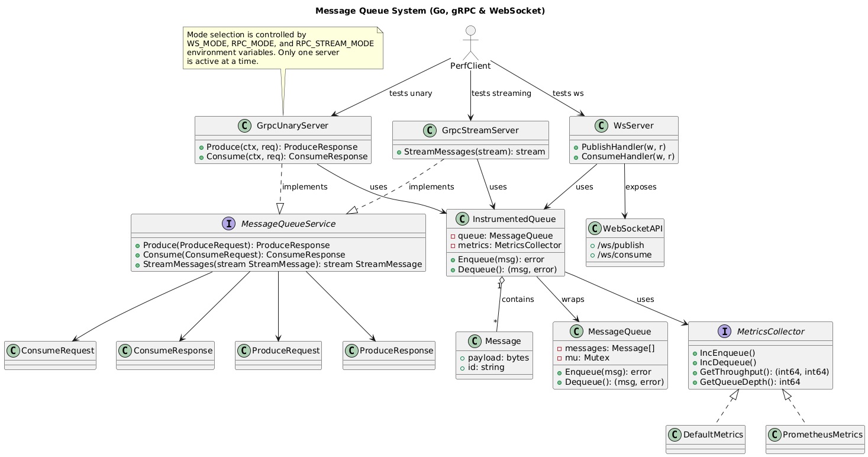Screen dimensions: 868x457
Task: Click the PerfClient actor stick figure
Action: click(x=470, y=43)
